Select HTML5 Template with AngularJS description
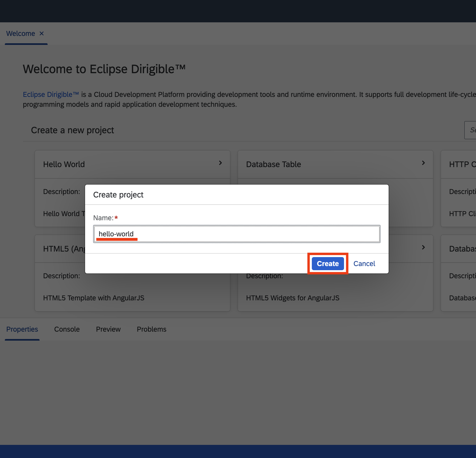 coord(94,298)
